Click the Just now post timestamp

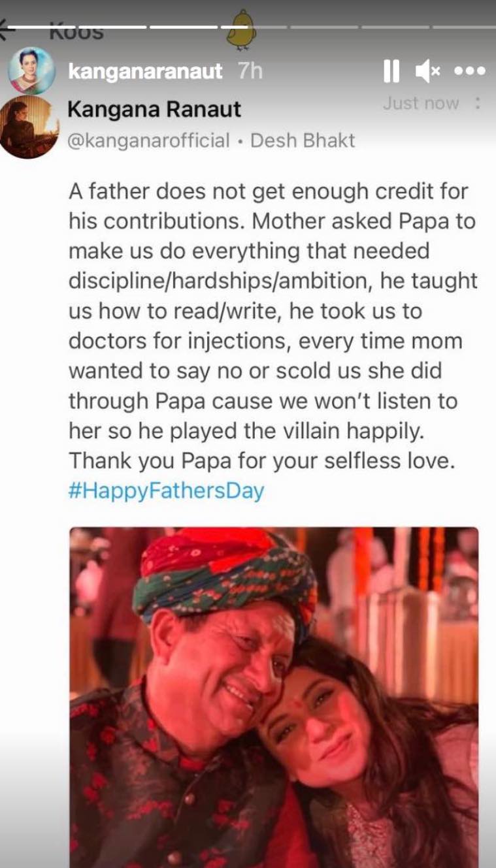click(x=421, y=103)
